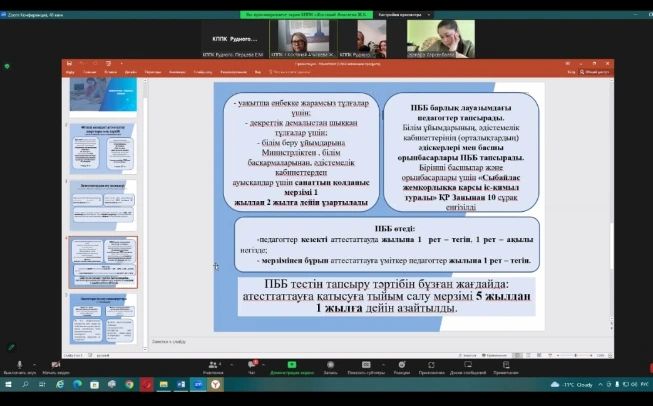This screenshot has height=406, width=653.
Task: Open the Participants panel in Zoom
Action: coord(212,366)
